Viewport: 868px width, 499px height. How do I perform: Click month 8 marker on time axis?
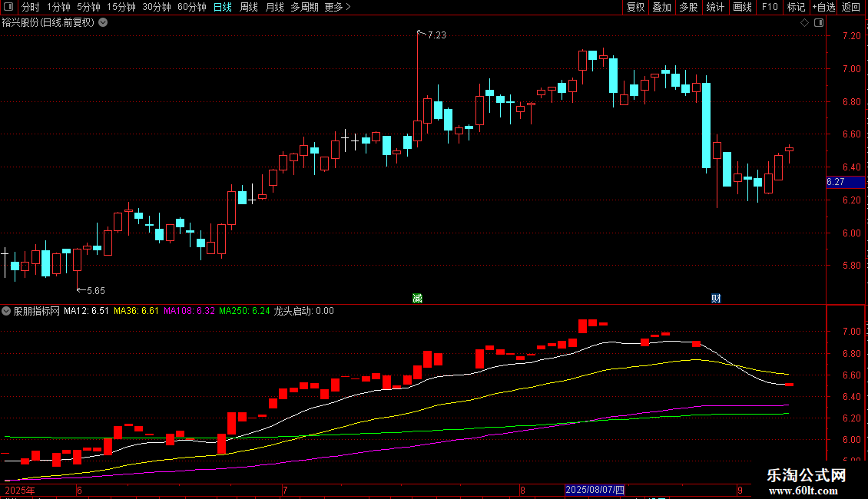pos(522,490)
